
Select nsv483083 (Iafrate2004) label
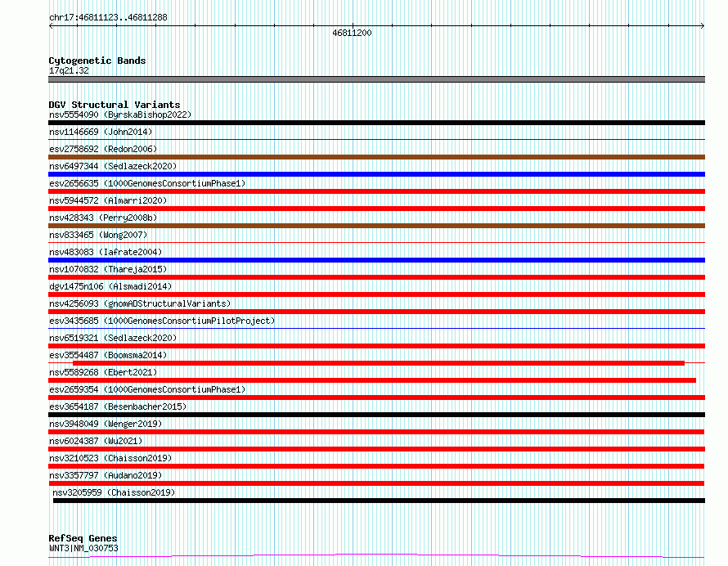click(x=106, y=252)
